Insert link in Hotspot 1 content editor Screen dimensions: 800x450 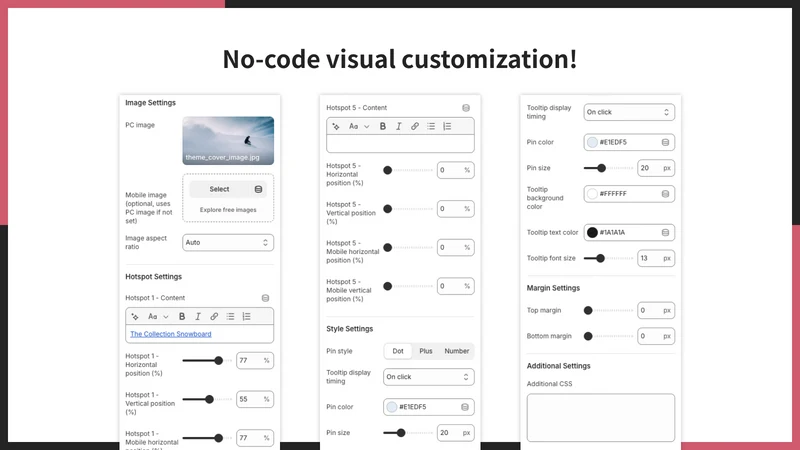tap(214, 317)
